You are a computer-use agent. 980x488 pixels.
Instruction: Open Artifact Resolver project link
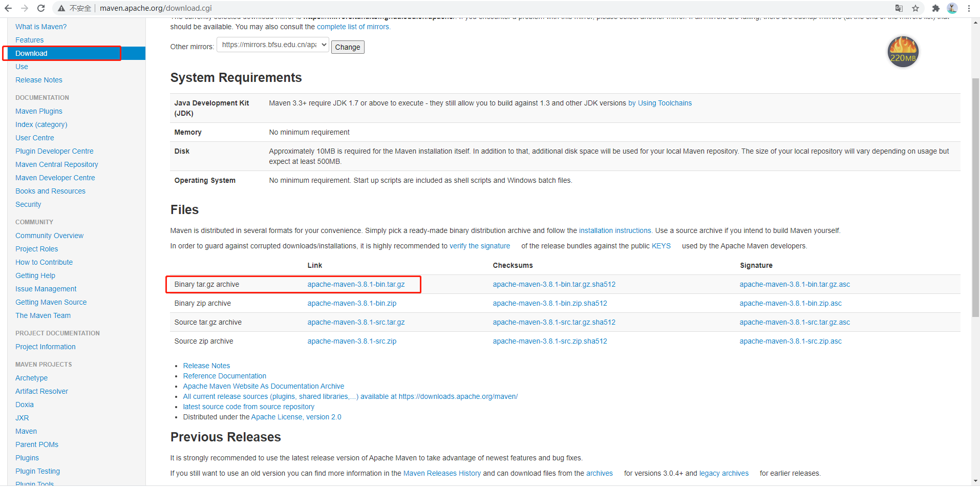click(41, 391)
